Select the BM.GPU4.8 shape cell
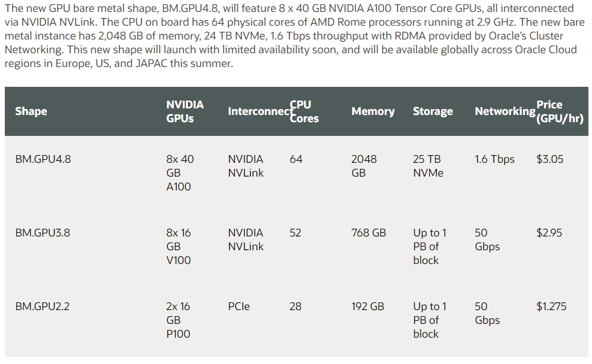 click(43, 159)
